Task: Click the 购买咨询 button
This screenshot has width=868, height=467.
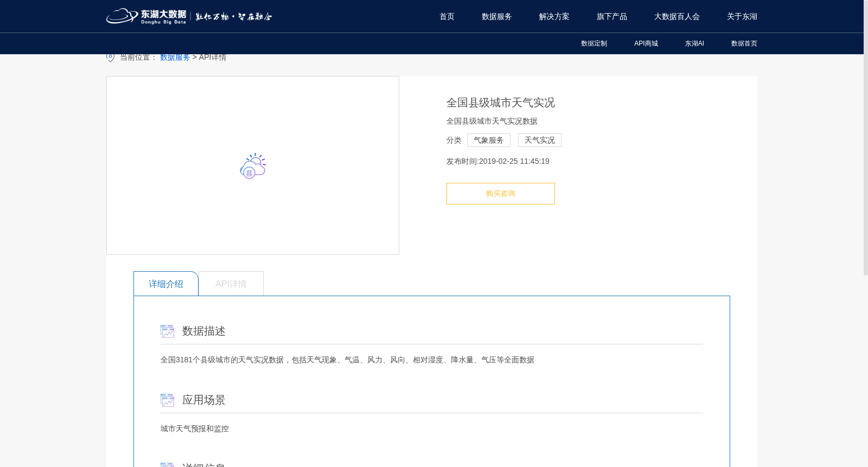Action: [x=501, y=194]
